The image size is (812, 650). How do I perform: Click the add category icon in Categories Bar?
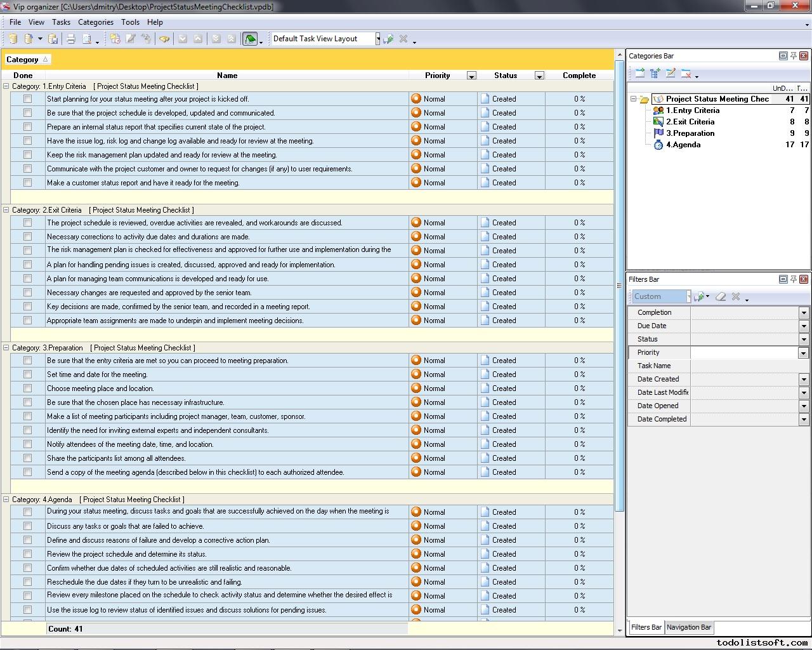coord(640,74)
